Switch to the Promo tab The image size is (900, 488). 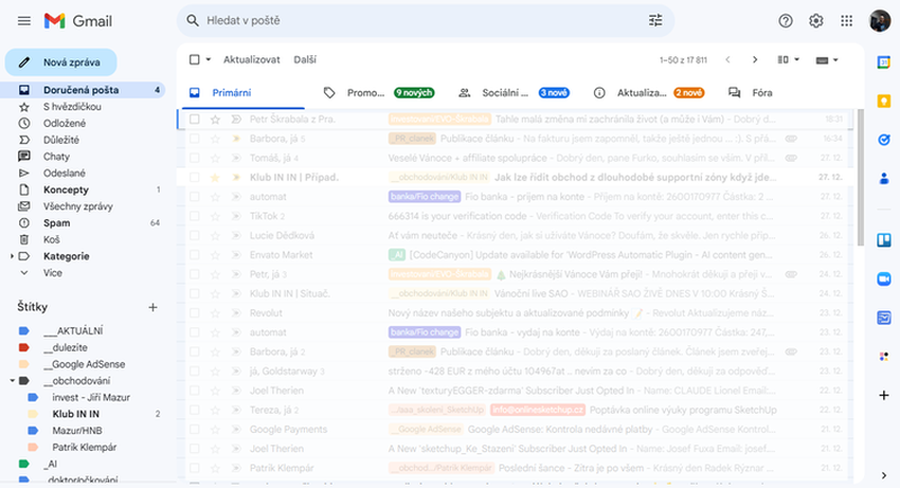point(379,92)
